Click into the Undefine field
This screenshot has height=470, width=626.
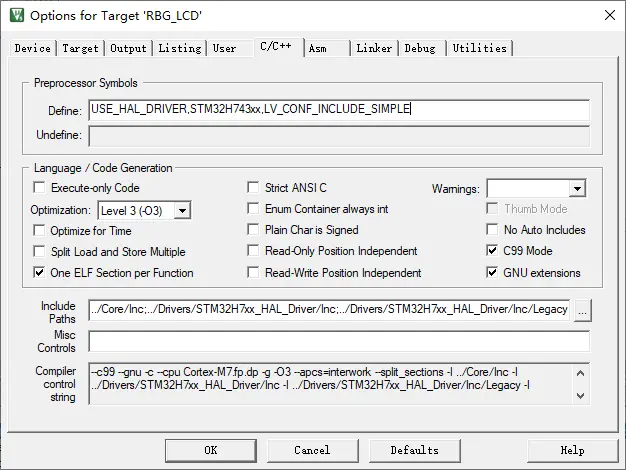tap(339, 136)
